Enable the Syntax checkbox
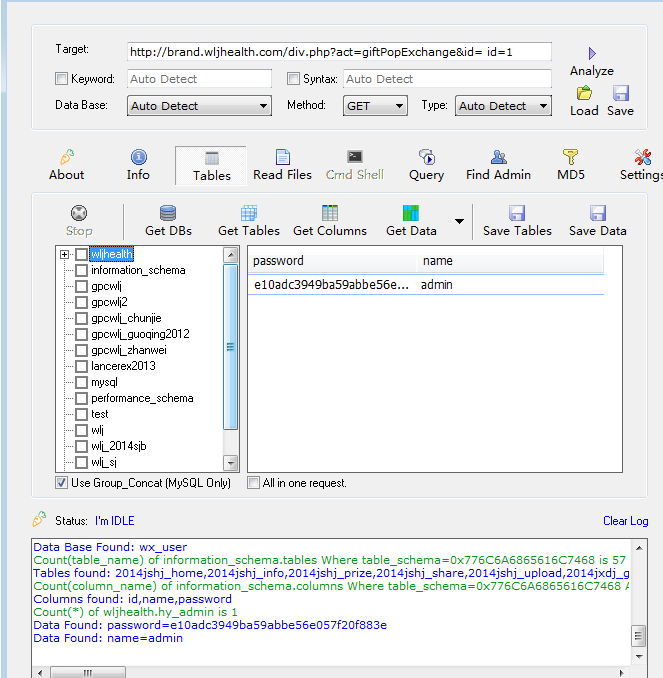 click(293, 79)
